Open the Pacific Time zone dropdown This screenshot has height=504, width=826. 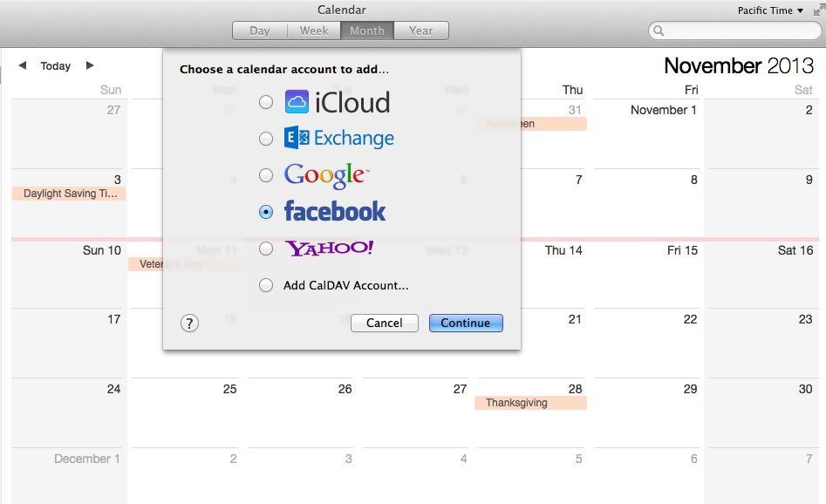click(x=770, y=10)
